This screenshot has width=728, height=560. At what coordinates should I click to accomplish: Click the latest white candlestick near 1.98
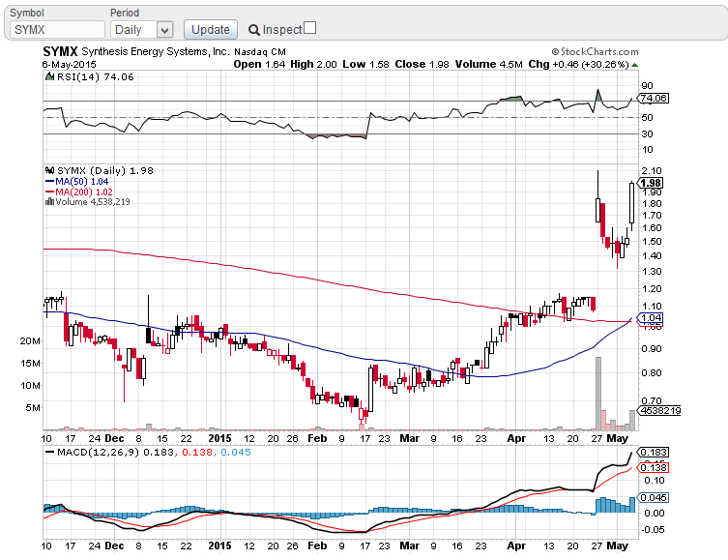coord(632,203)
